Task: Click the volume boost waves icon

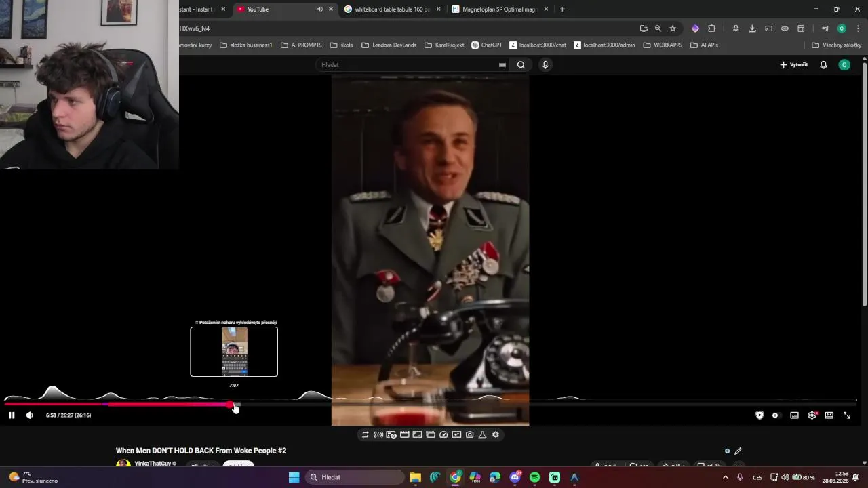Action: (378, 434)
